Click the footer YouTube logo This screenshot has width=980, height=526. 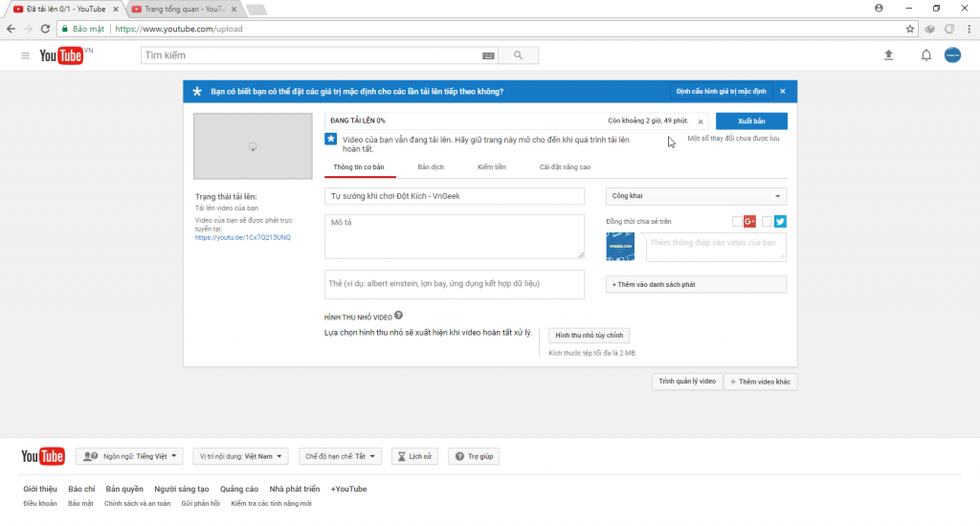tap(42, 456)
